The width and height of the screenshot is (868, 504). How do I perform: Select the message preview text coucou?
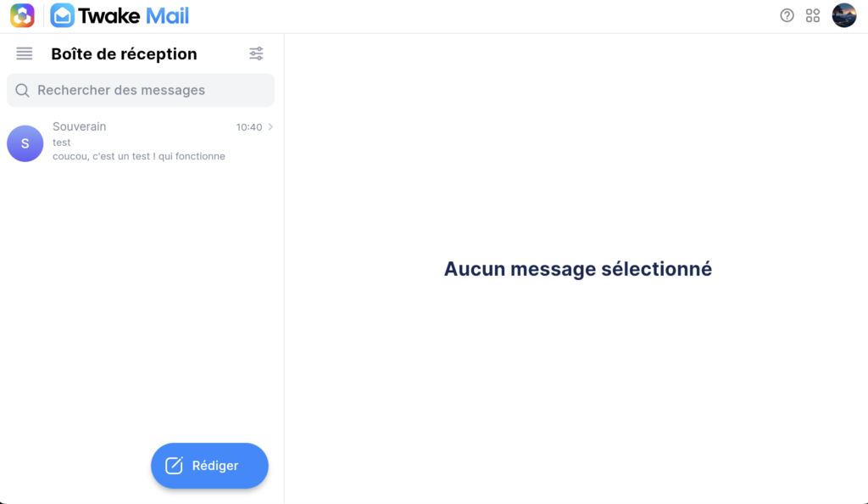click(140, 156)
